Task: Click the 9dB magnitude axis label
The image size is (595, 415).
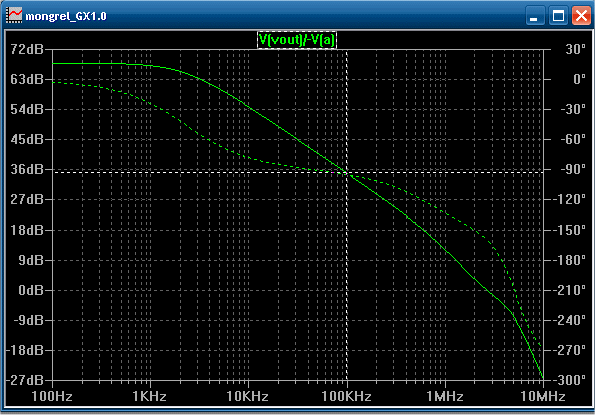Action: pyautogui.click(x=31, y=260)
